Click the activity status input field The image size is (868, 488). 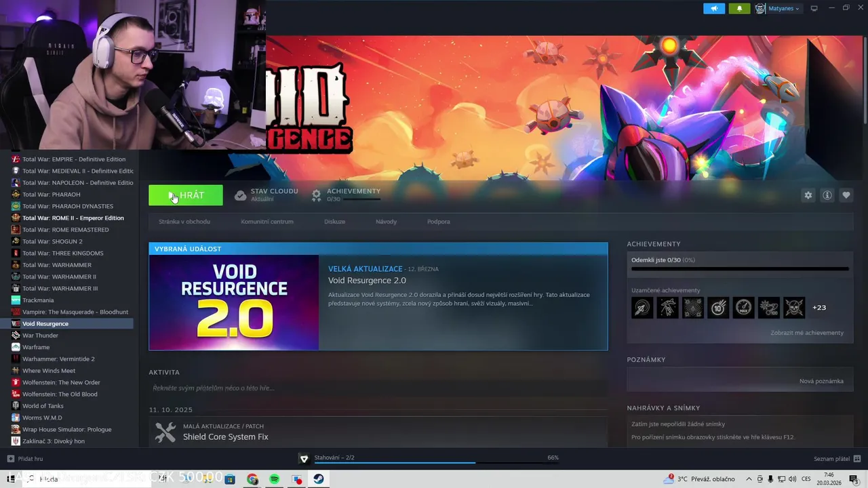[x=378, y=388]
